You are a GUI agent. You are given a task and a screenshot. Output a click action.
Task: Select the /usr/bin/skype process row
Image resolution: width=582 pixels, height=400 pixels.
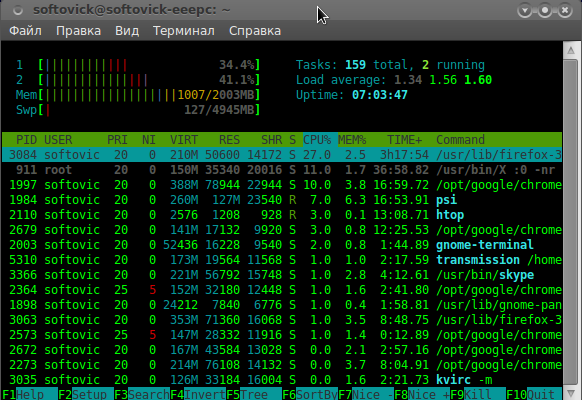point(282,275)
